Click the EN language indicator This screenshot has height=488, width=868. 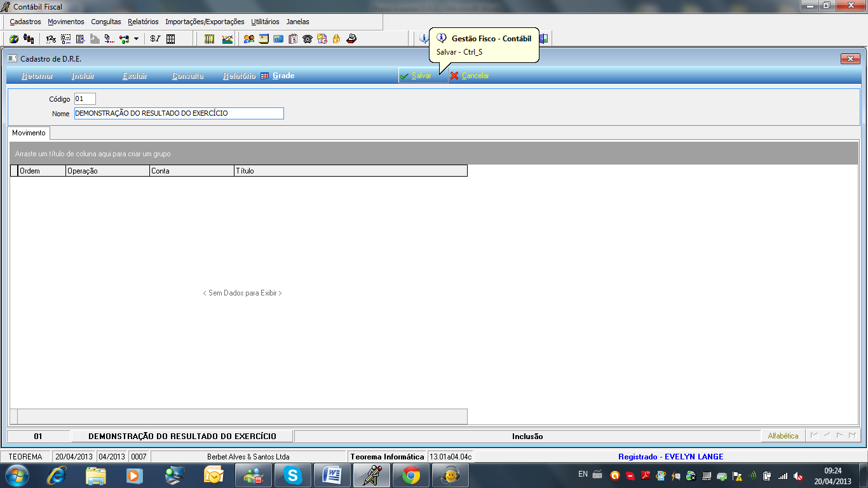click(x=583, y=474)
